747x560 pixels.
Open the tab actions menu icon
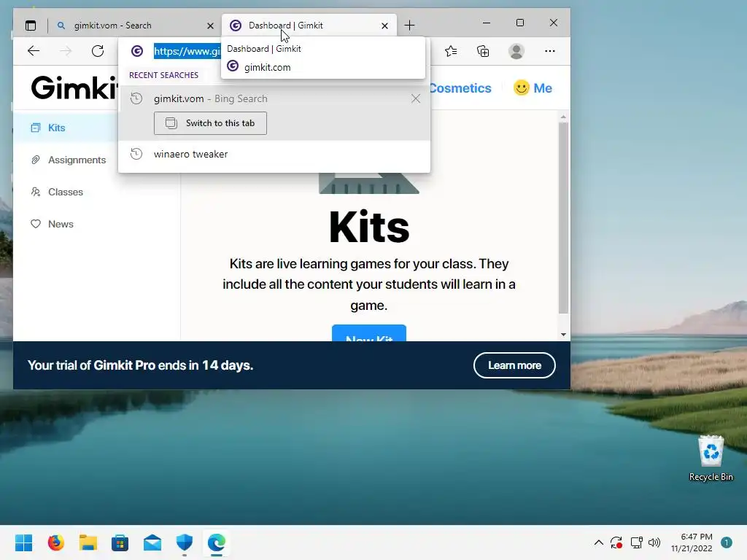(31, 26)
